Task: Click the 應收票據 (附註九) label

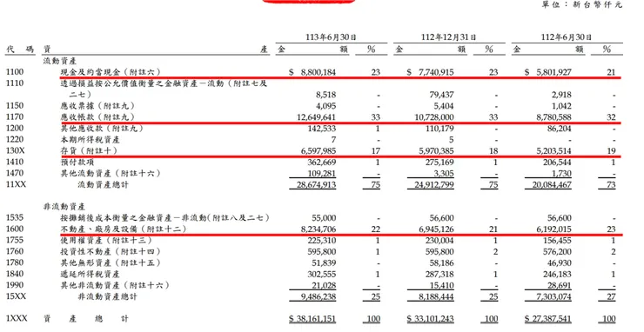Action: (97, 106)
